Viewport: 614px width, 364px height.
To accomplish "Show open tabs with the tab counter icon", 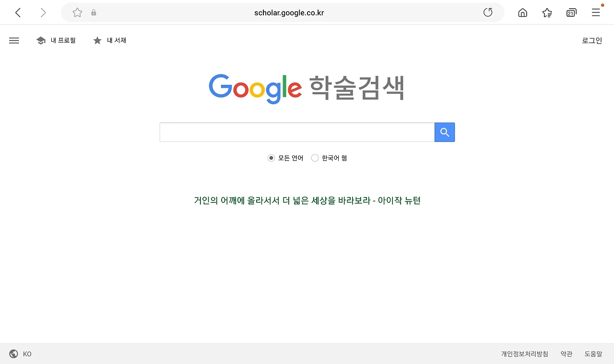I will (x=571, y=13).
